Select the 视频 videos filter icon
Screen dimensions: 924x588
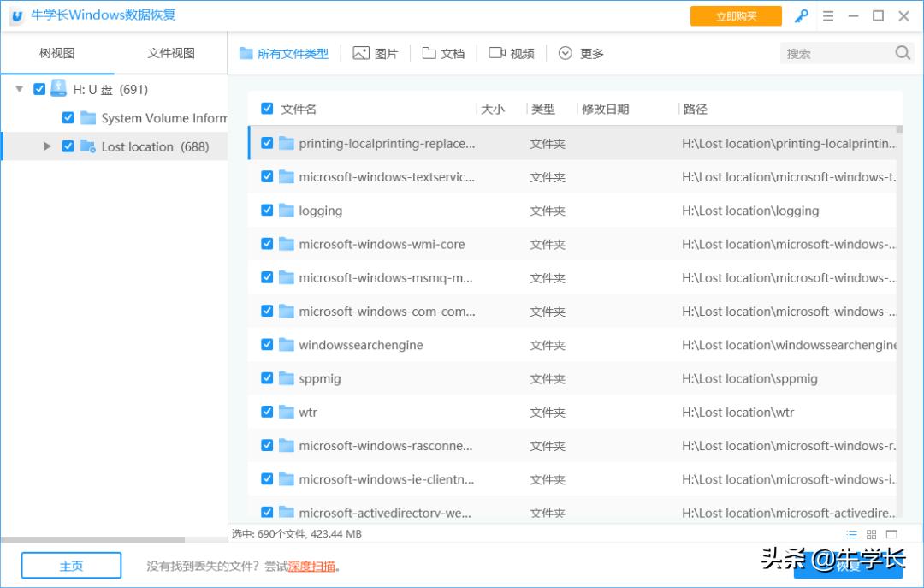[498, 52]
